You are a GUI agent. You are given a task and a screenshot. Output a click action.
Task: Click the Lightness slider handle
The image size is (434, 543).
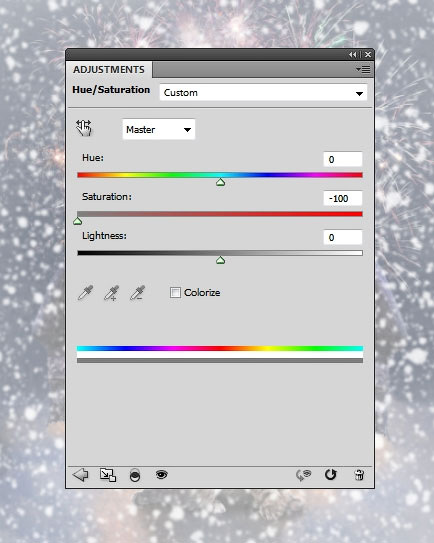[x=220, y=260]
